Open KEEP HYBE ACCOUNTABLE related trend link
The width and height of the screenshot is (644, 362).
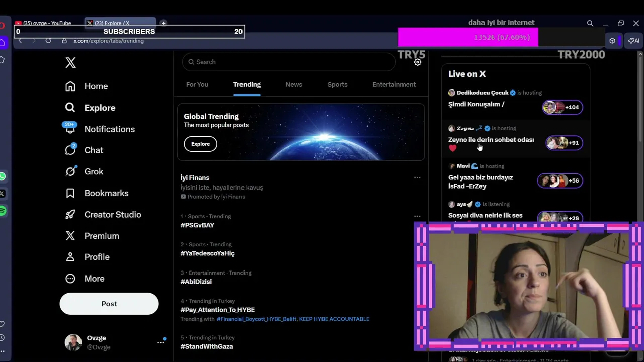coord(334,319)
